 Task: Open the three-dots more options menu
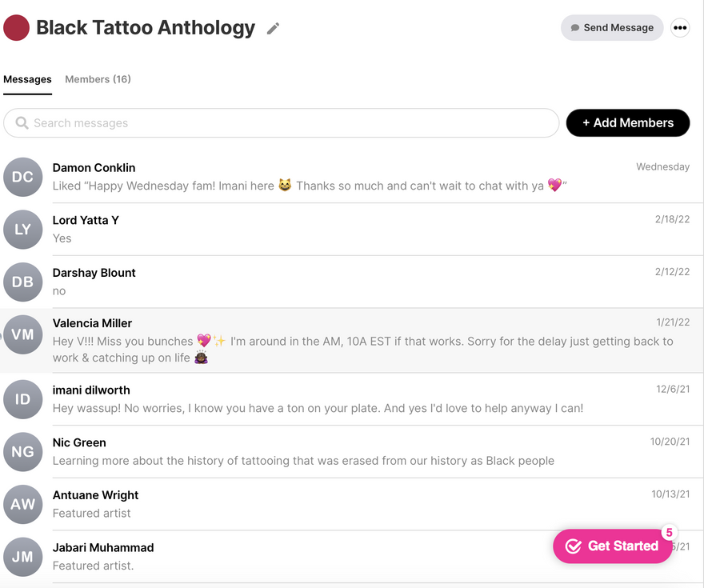pos(680,28)
